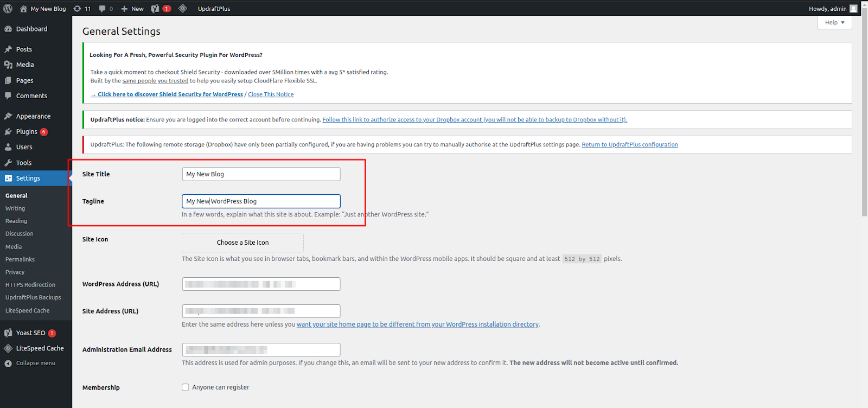The image size is (868, 408).
Task: Click the Choose a Site Icon button
Action: click(242, 243)
